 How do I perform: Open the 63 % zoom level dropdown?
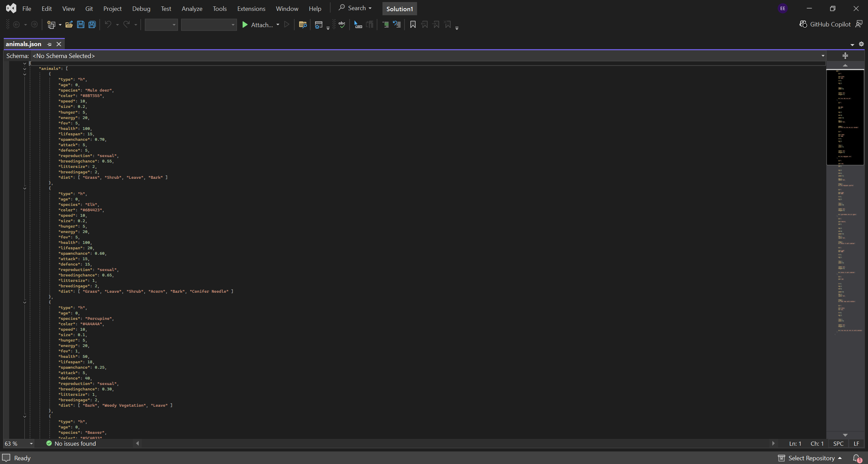coord(31,444)
